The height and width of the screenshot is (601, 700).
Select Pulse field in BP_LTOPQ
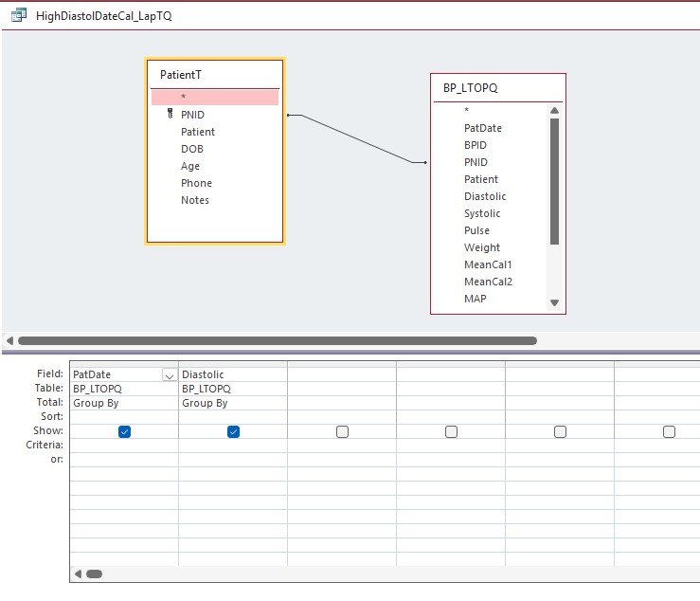(x=476, y=230)
